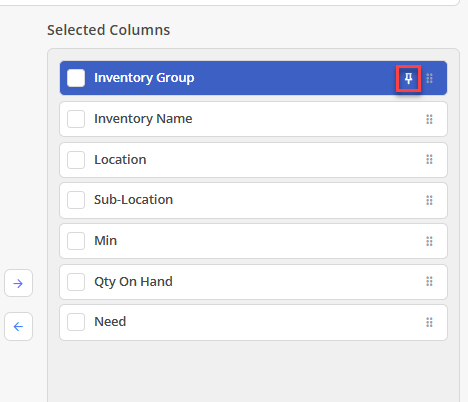468x402 pixels.
Task: Click the Min row drag handle
Action: [429, 241]
